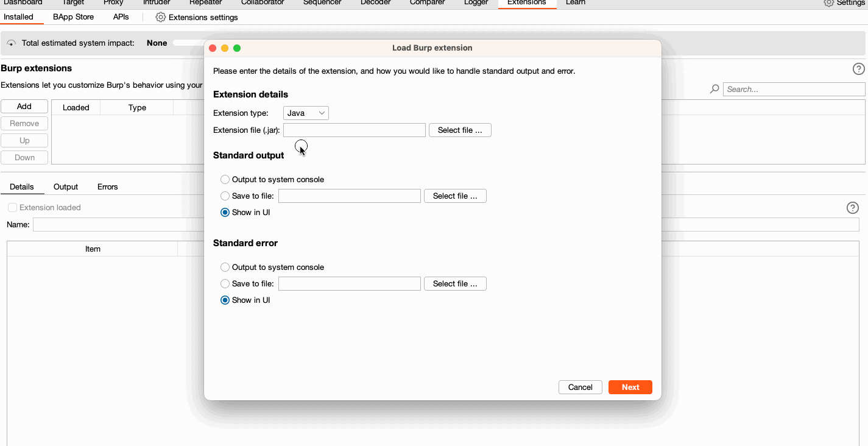Open the Decoder tab
868x446 pixels.
pyautogui.click(x=376, y=3)
